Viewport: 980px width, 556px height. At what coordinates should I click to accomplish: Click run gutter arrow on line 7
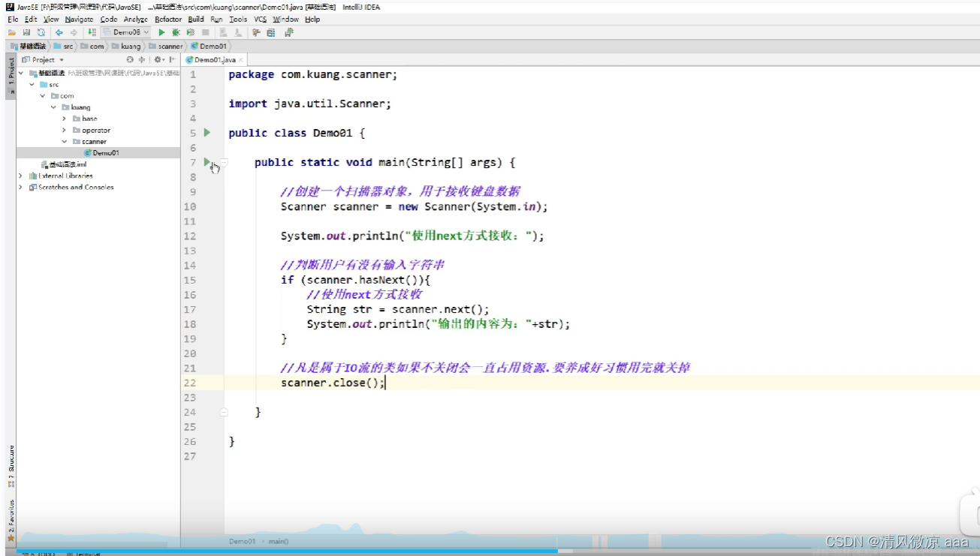[x=208, y=162]
